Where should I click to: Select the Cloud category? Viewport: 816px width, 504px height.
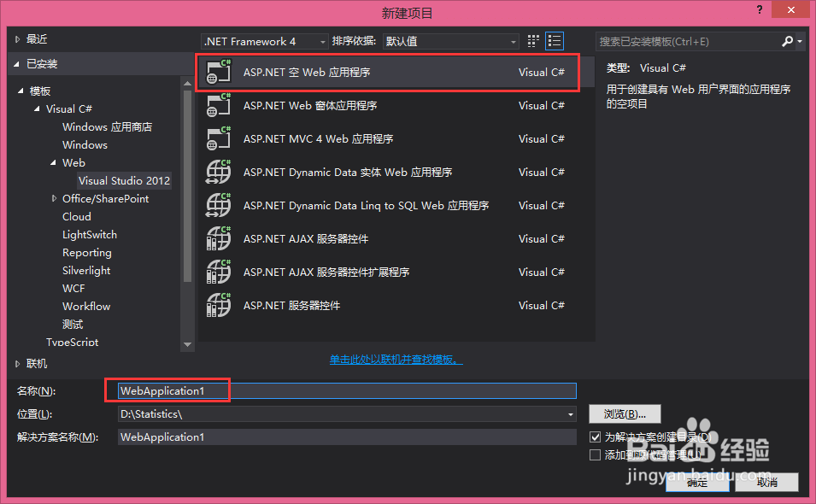(x=77, y=216)
